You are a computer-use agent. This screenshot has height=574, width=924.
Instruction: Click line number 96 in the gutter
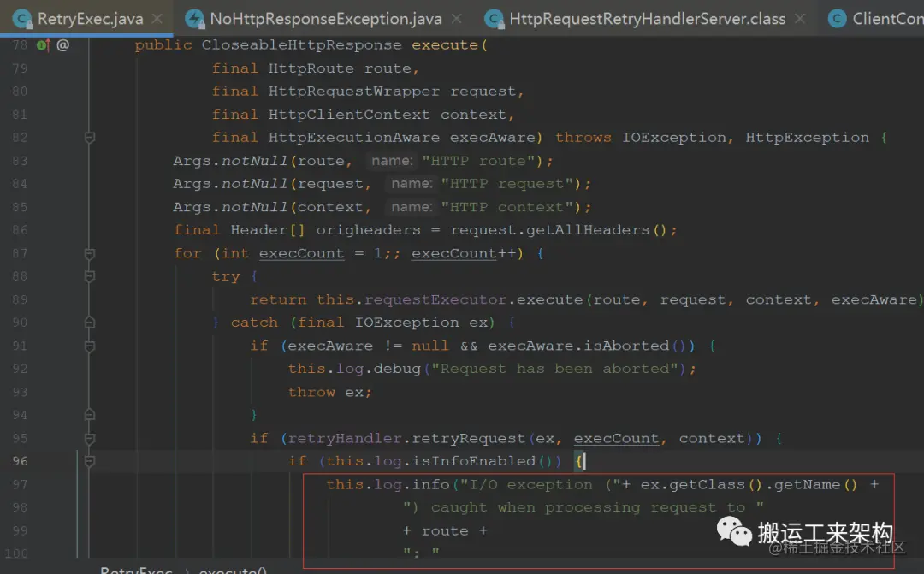pyautogui.click(x=20, y=461)
